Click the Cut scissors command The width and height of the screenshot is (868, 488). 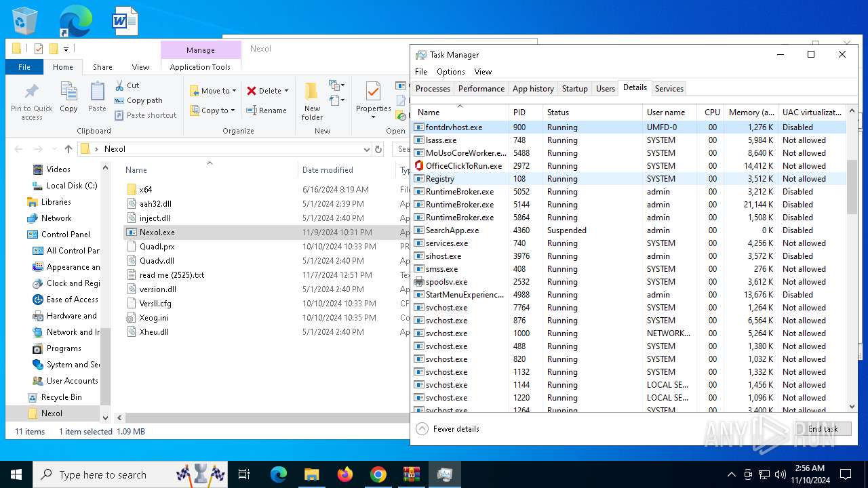(x=127, y=85)
